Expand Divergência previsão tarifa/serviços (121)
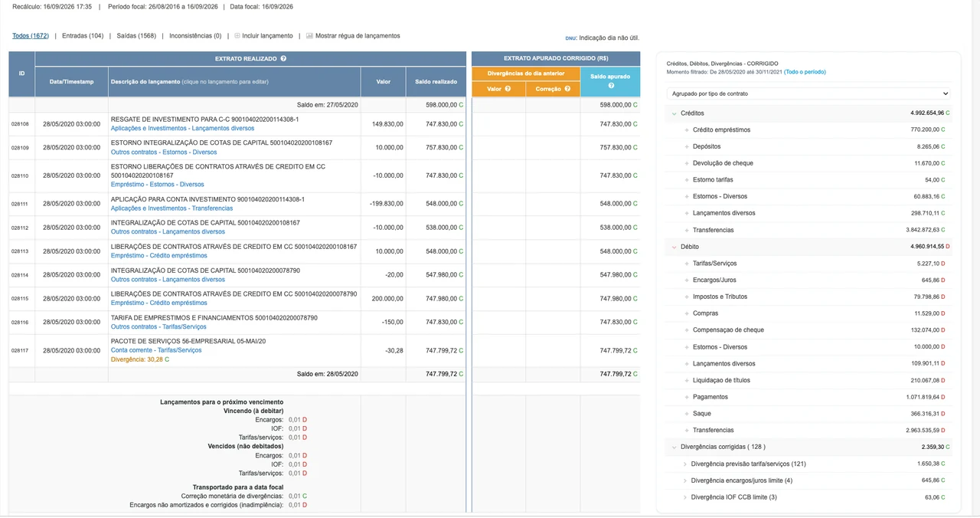This screenshot has height=518, width=980. pyautogui.click(x=684, y=464)
